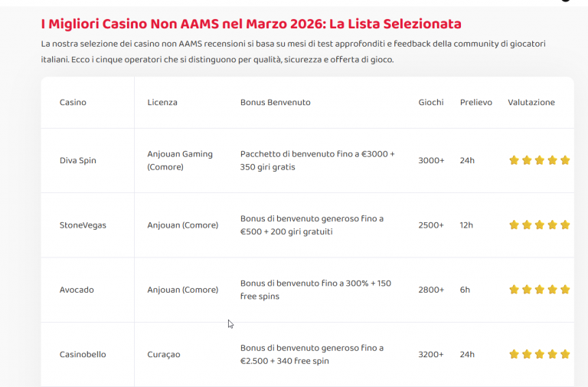The height and width of the screenshot is (387, 588).
Task: Click the Bonus Benvenuto column header
Action: click(x=276, y=102)
